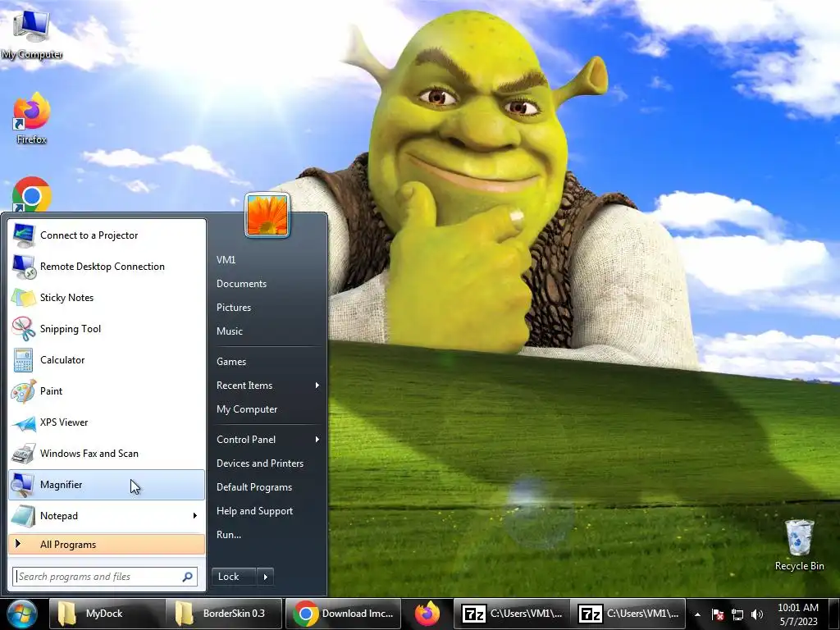Click the Search programs and files box
This screenshot has height=630, width=840.
point(105,577)
